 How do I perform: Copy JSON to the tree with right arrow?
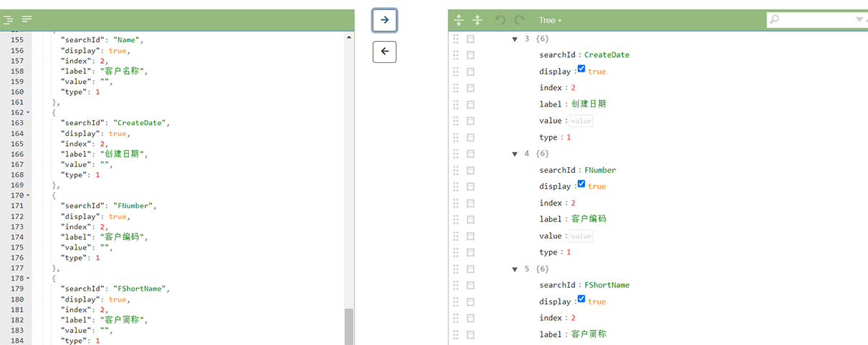pyautogui.click(x=384, y=20)
